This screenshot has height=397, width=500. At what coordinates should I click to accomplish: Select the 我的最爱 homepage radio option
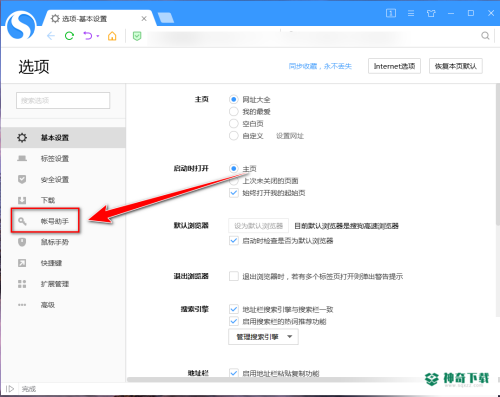(x=234, y=111)
